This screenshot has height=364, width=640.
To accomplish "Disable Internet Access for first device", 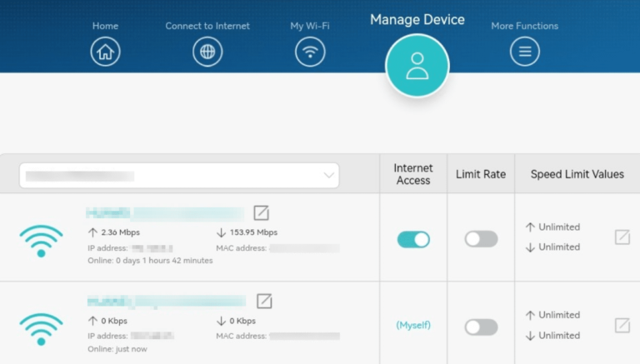I will click(x=413, y=239).
